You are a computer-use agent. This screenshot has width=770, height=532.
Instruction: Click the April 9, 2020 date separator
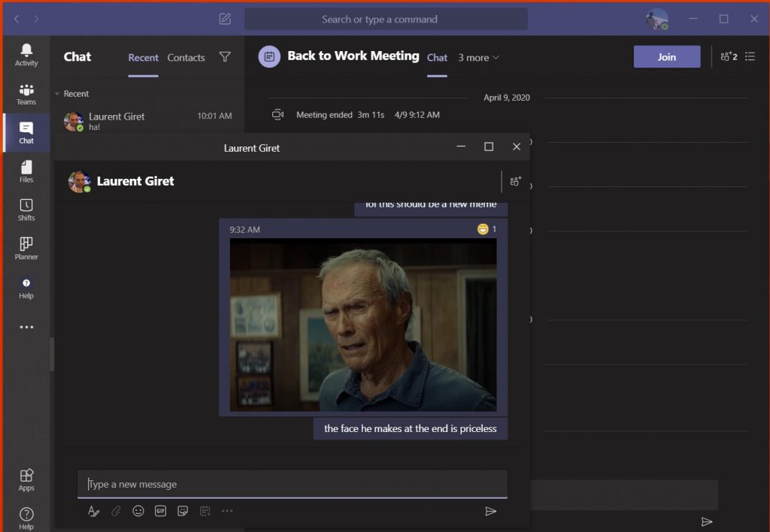pos(506,98)
